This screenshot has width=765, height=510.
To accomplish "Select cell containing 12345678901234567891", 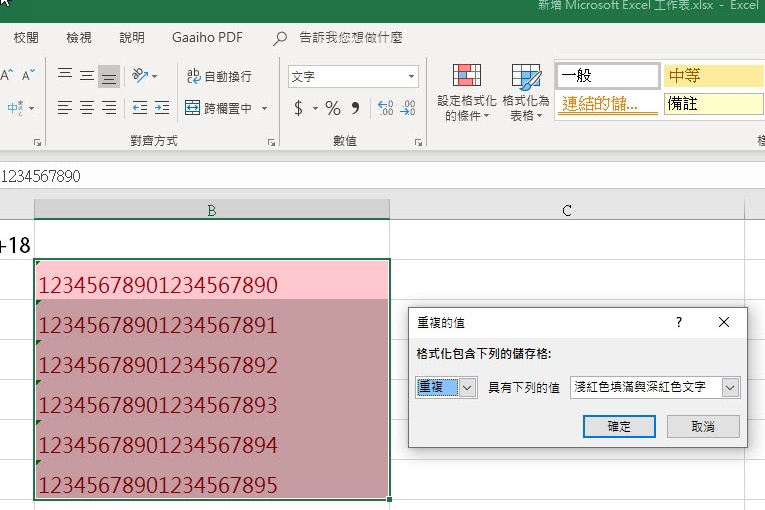I will (x=212, y=320).
